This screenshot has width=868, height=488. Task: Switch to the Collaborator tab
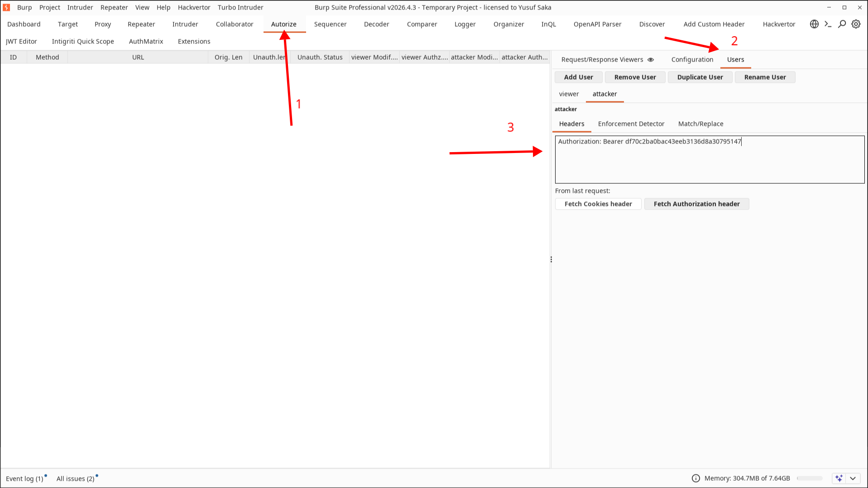pos(235,24)
